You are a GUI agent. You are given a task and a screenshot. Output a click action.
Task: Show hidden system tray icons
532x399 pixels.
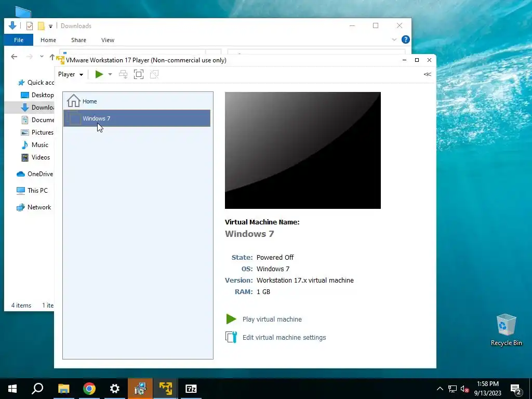[440, 389]
